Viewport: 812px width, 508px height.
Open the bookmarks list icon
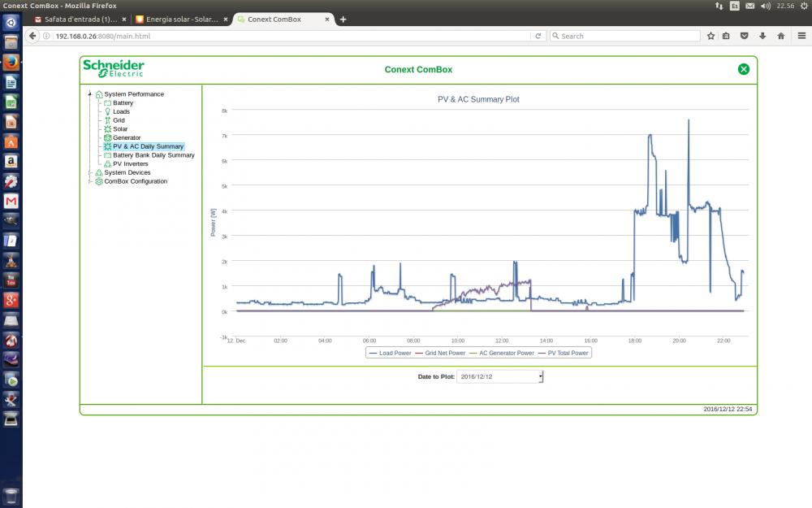(726, 36)
